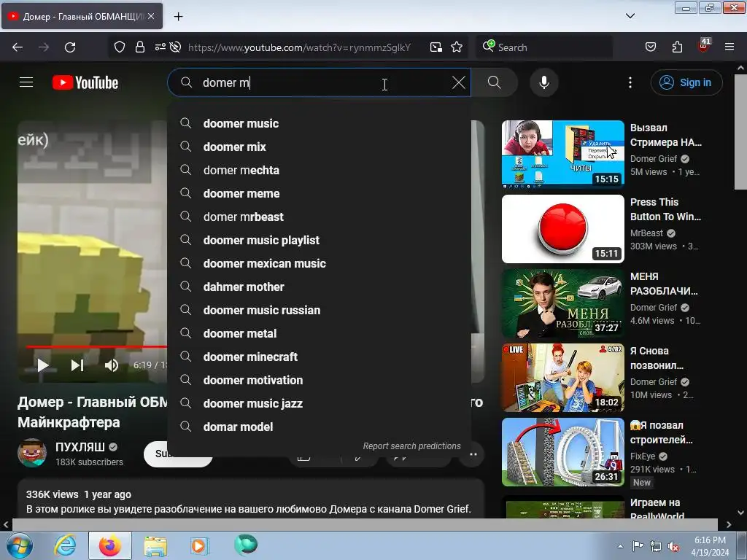Click the uBlock extension icon showing 41
747x560 pixels.
(x=704, y=46)
